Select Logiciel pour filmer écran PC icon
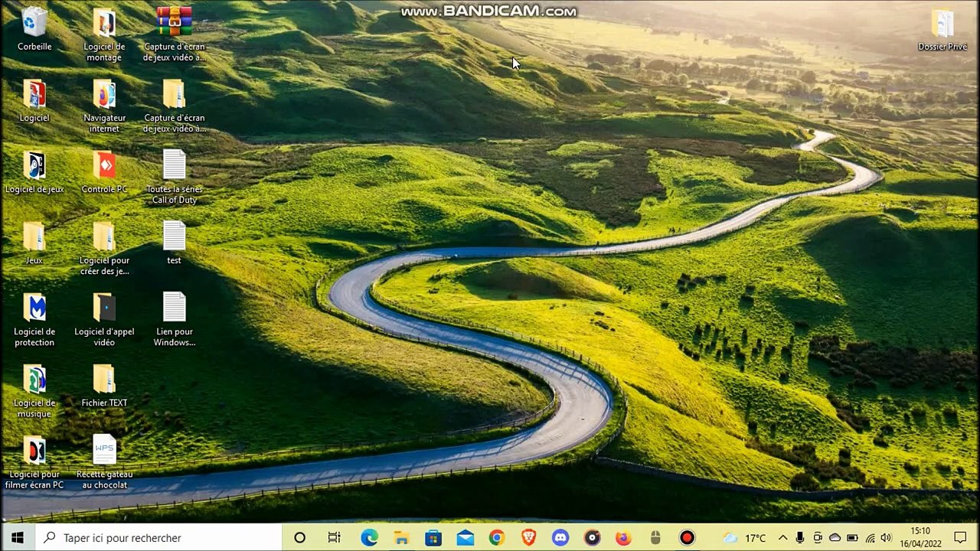 [34, 461]
